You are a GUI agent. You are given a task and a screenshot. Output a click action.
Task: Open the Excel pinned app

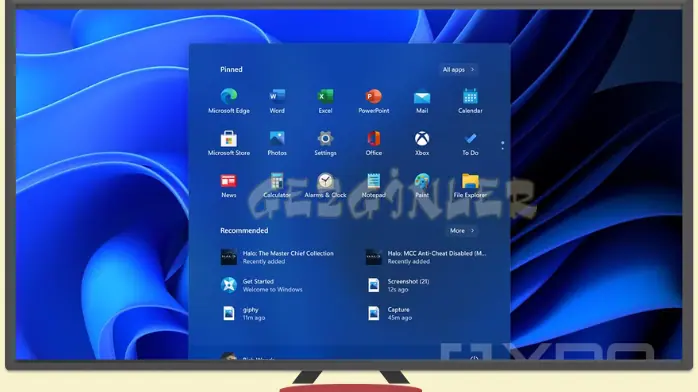coord(325,101)
